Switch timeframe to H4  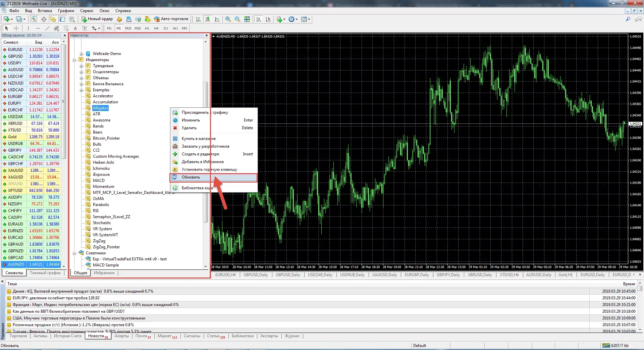click(156, 28)
